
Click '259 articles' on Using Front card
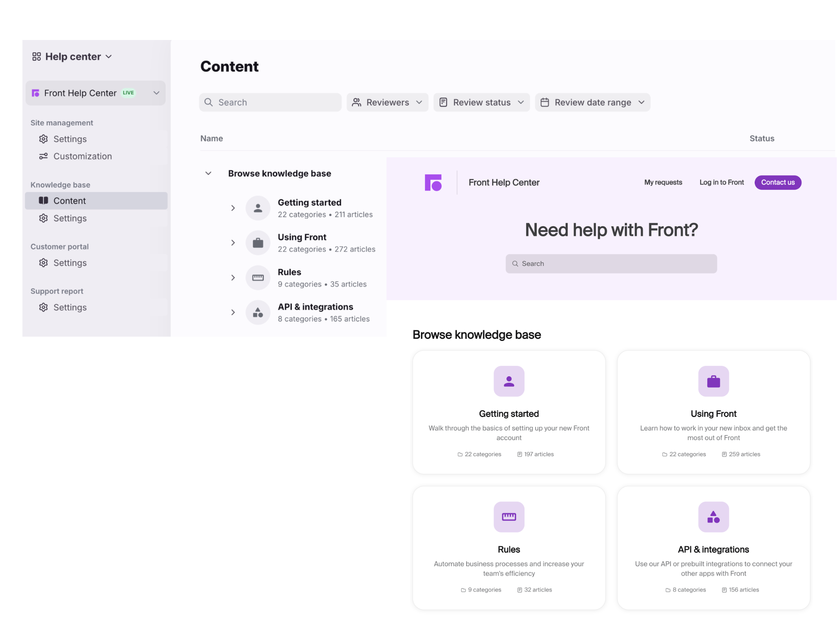coord(741,454)
